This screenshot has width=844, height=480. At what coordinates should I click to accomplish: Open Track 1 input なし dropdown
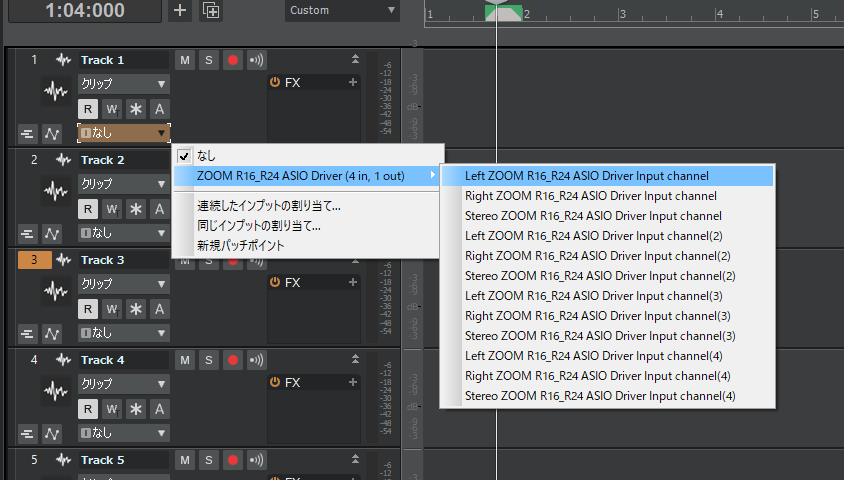click(x=124, y=133)
